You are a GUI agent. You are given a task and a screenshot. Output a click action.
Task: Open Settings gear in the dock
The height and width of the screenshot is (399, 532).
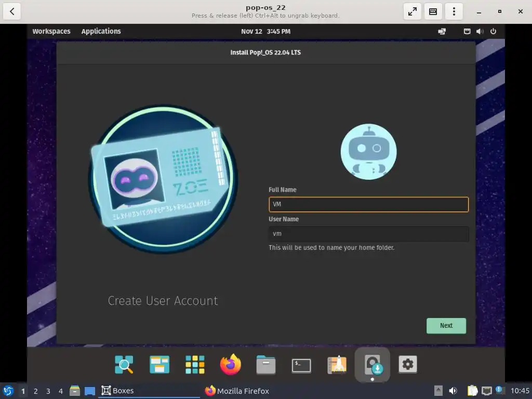(x=407, y=364)
